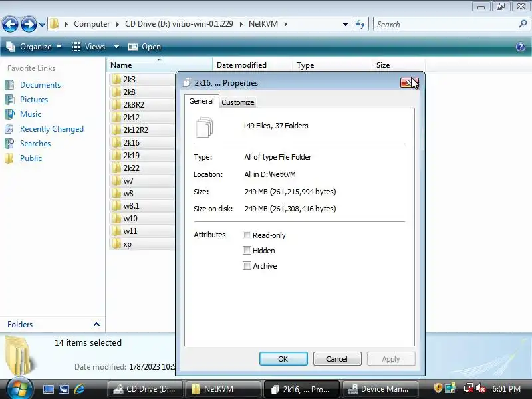Open the Windows Start orb
Viewport: 532px width, 399px height.
click(x=20, y=388)
